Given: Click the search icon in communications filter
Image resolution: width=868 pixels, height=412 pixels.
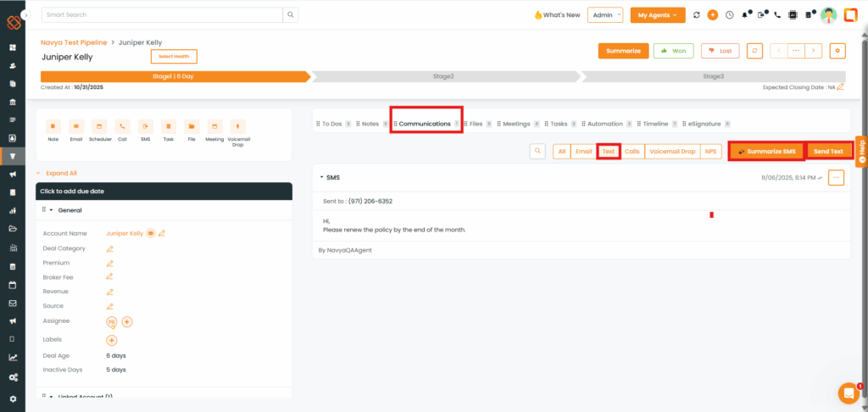Looking at the screenshot, I should (537, 152).
